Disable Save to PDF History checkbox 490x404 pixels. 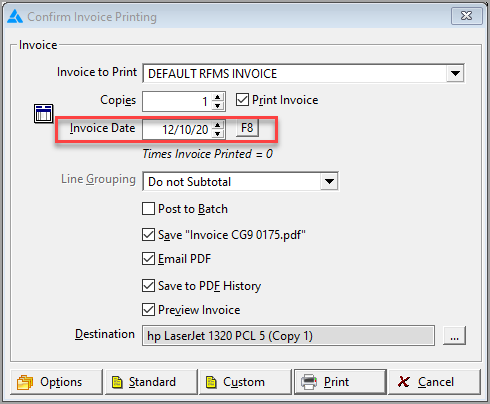point(148,286)
